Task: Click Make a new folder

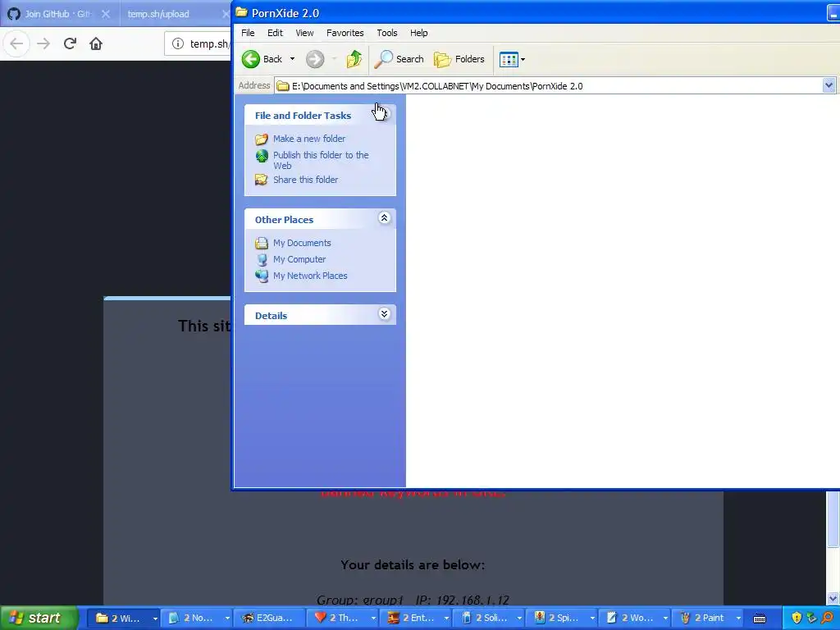Action: point(309,139)
